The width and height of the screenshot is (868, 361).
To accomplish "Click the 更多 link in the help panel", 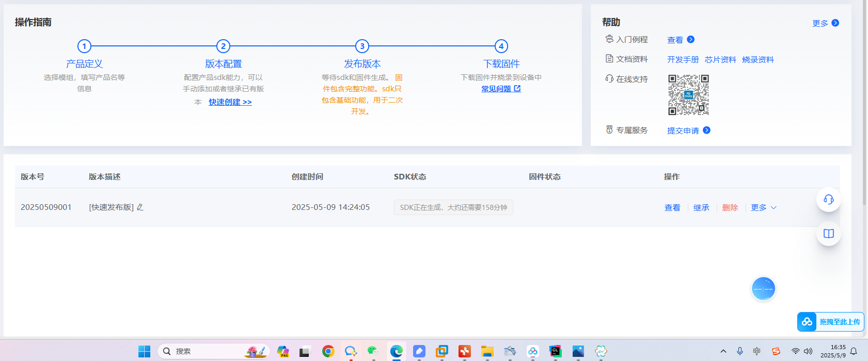I will coord(820,23).
